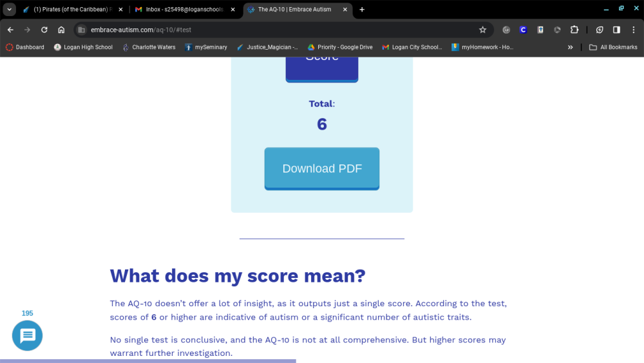The width and height of the screenshot is (644, 363).
Task: Open the myHomework bookmark
Action: point(482,47)
